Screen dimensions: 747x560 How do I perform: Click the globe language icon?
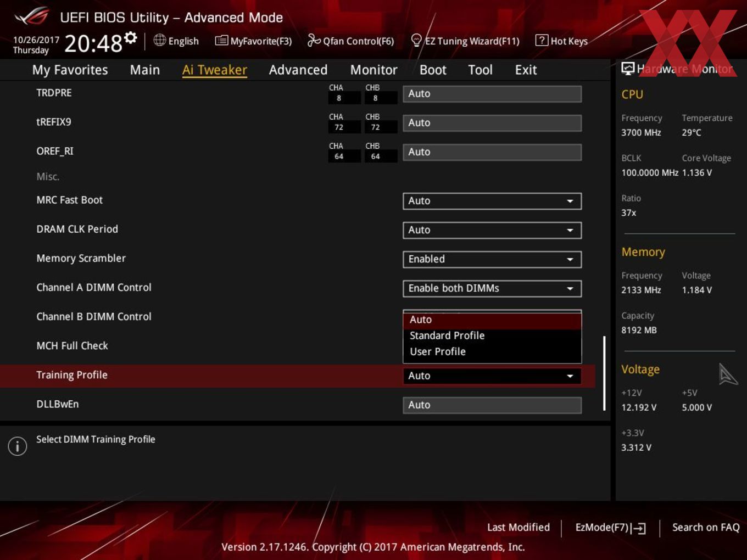[159, 40]
